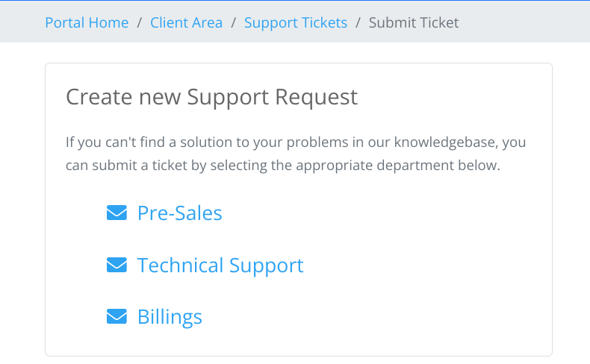This screenshot has height=364, width=590.
Task: Click the slash between Client Area and Support Tickets
Action: point(234,22)
